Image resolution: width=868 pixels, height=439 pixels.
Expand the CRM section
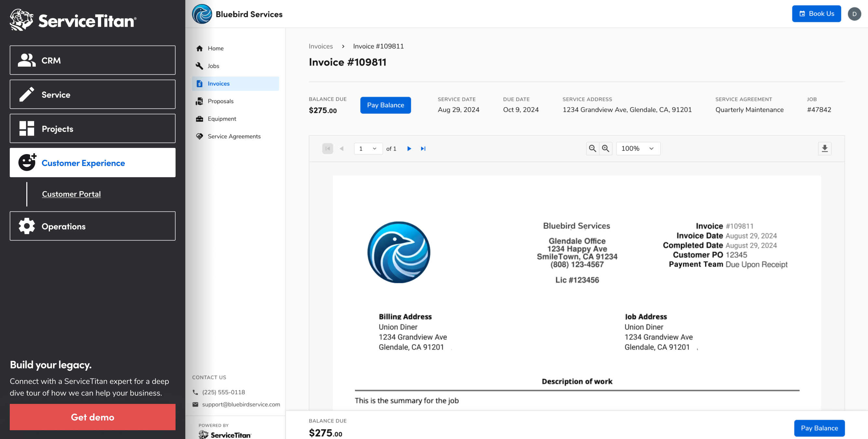(92, 60)
